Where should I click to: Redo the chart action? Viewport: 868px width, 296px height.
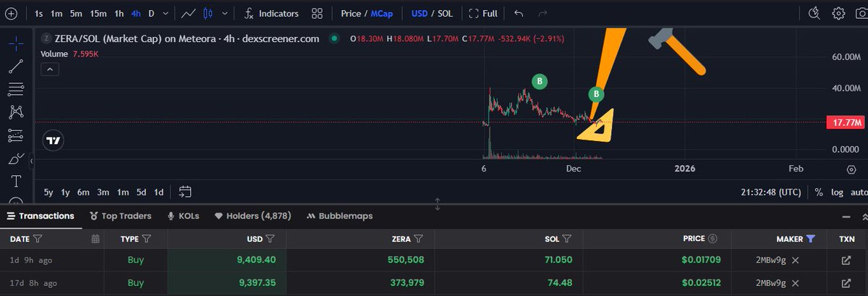click(x=544, y=13)
